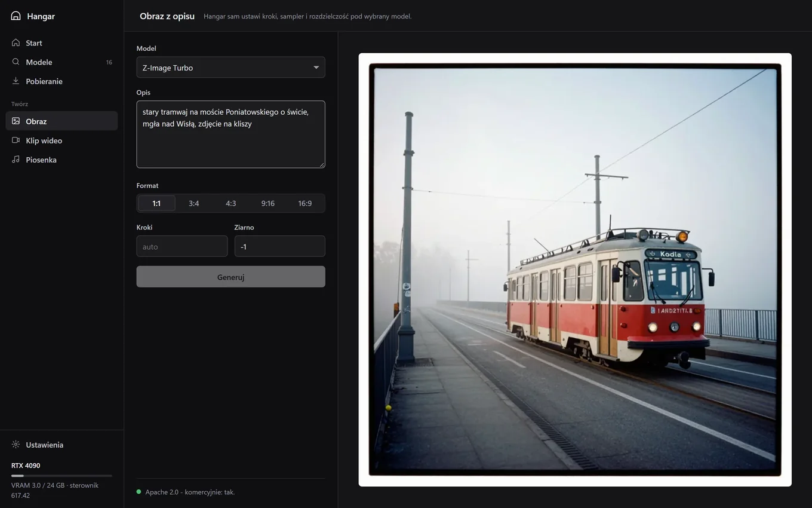
Task: Click the models count badge 16
Action: pos(109,62)
